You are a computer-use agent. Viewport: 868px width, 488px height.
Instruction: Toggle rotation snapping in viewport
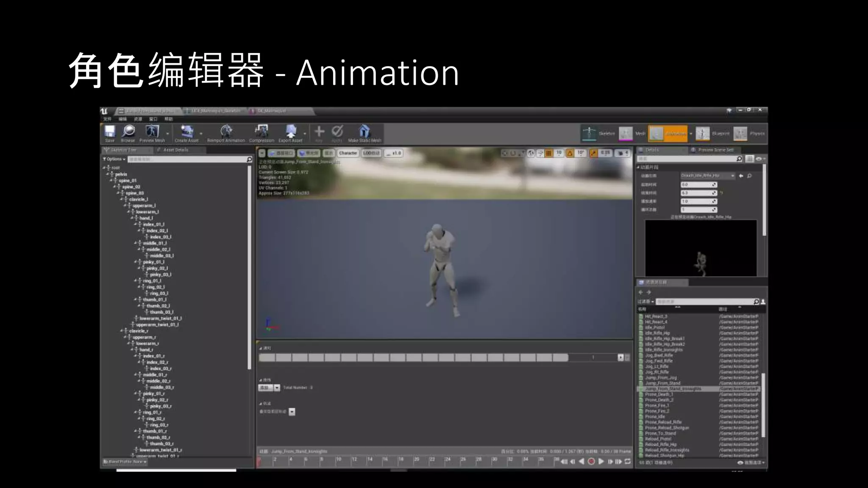570,153
